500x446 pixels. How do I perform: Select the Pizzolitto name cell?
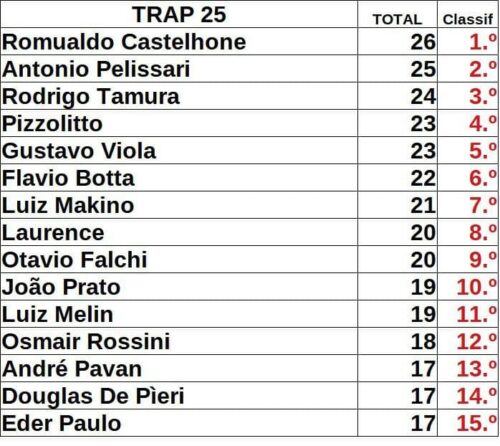[x=179, y=123]
